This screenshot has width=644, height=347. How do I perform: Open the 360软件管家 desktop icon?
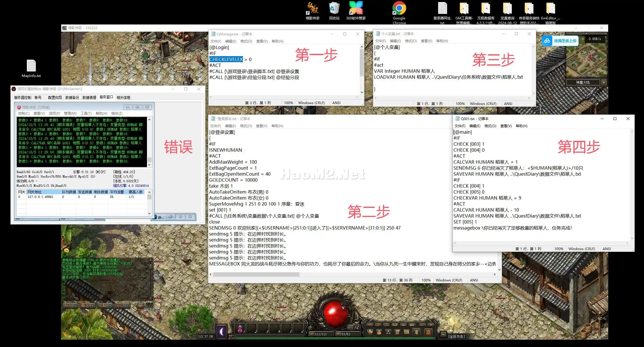coord(356,11)
